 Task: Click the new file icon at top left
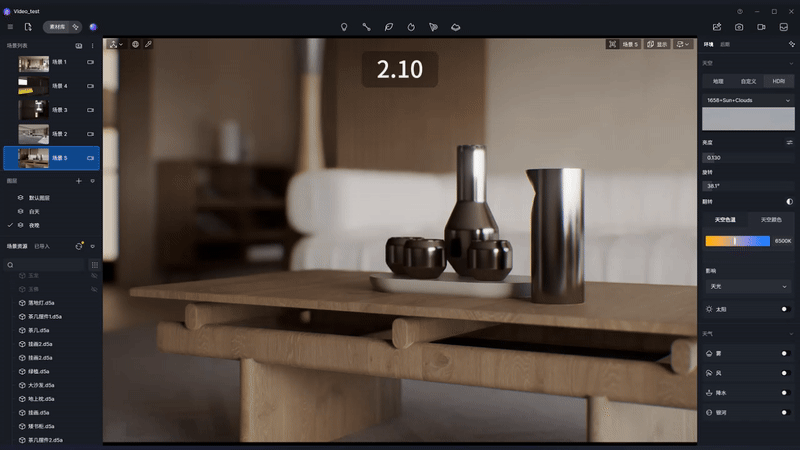28,26
